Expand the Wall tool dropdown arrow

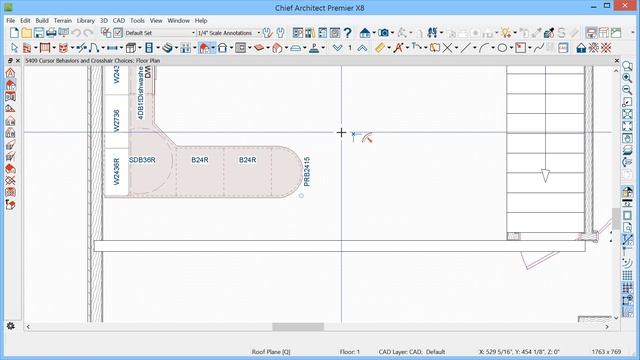tap(36, 48)
